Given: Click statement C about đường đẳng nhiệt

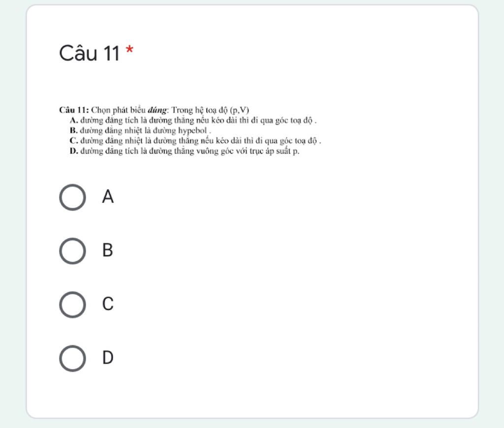Looking at the screenshot, I should pyautogui.click(x=195, y=141).
